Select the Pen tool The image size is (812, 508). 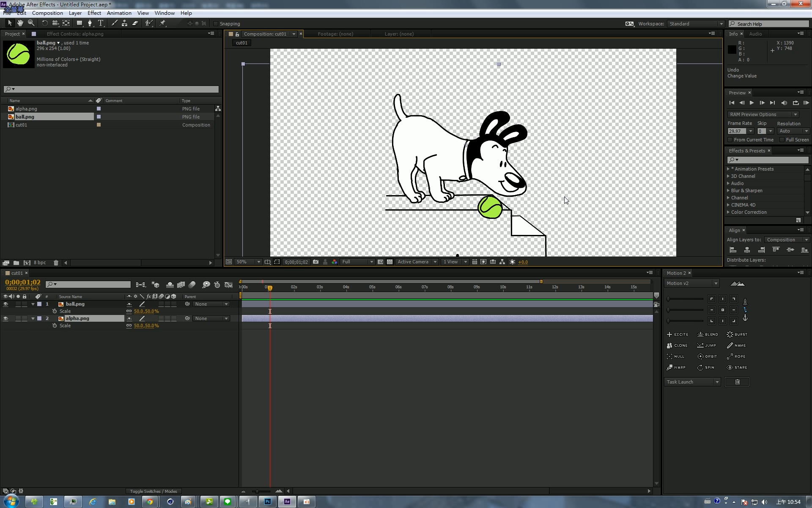coord(90,23)
